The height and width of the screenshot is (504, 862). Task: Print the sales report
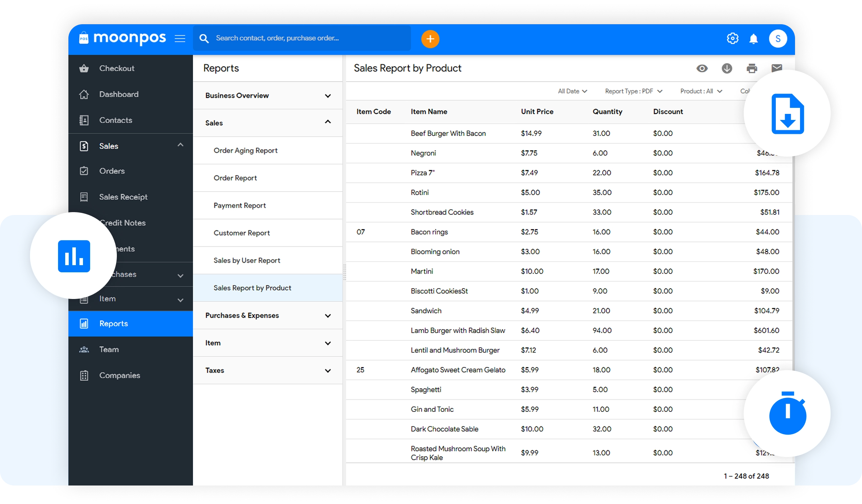click(x=752, y=68)
